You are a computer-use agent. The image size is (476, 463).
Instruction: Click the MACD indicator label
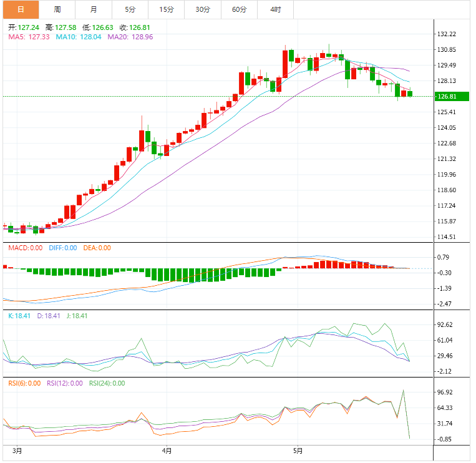(25, 248)
